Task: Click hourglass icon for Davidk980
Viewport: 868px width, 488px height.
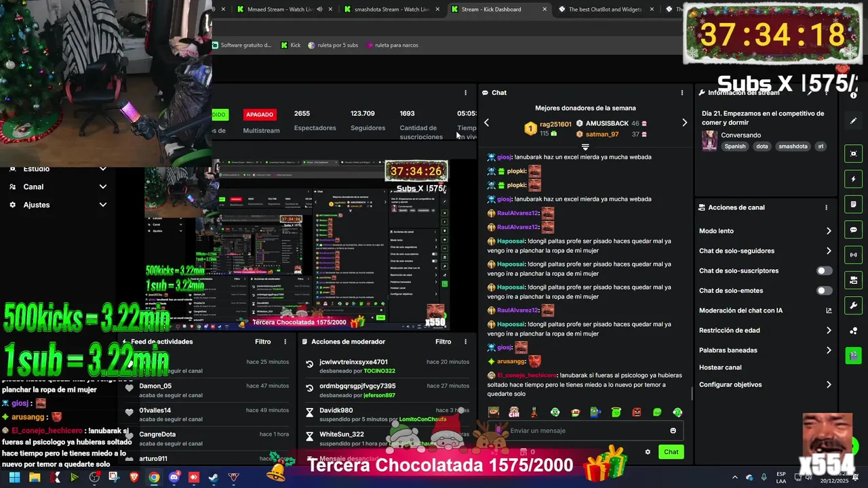Action: (x=310, y=412)
